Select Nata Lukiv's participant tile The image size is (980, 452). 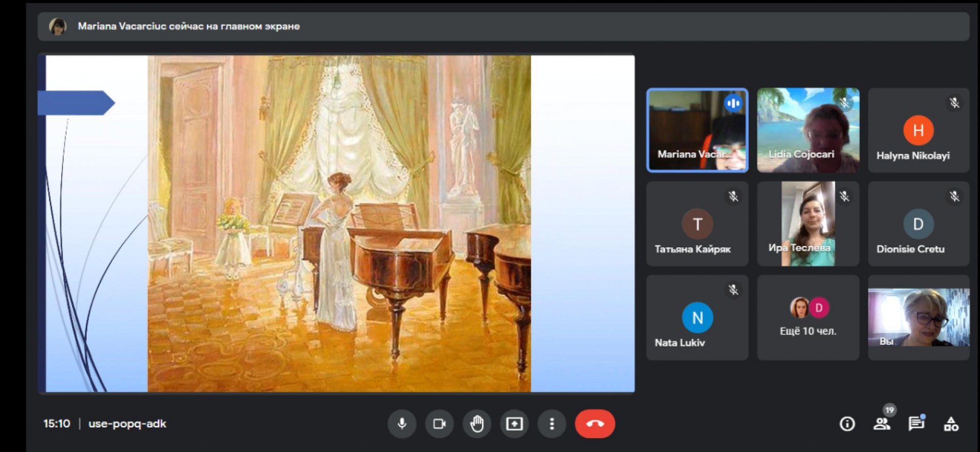tap(697, 317)
